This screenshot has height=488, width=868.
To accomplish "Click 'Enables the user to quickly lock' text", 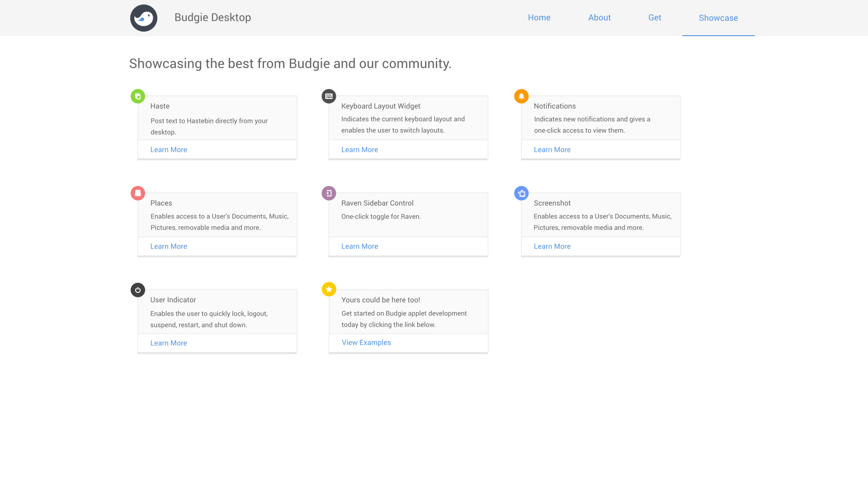I will [209, 319].
